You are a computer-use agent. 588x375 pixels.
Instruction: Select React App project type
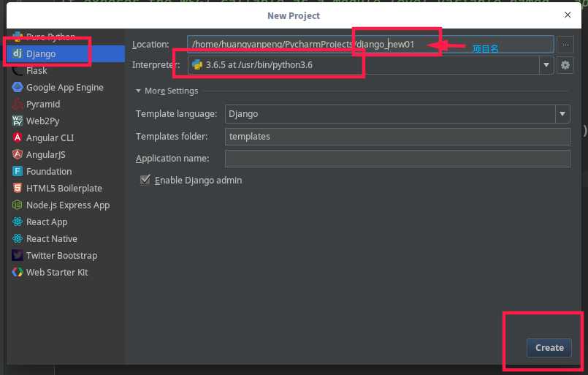[x=66, y=221]
